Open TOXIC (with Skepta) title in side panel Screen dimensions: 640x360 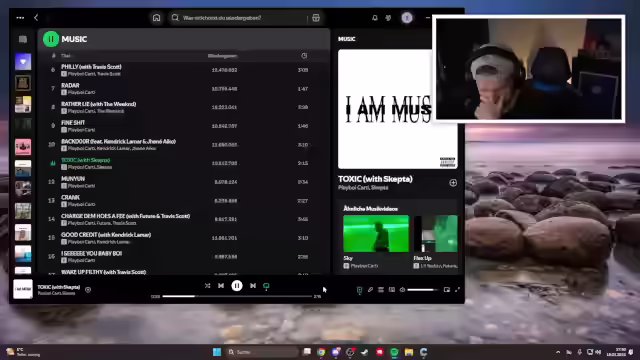click(375, 179)
